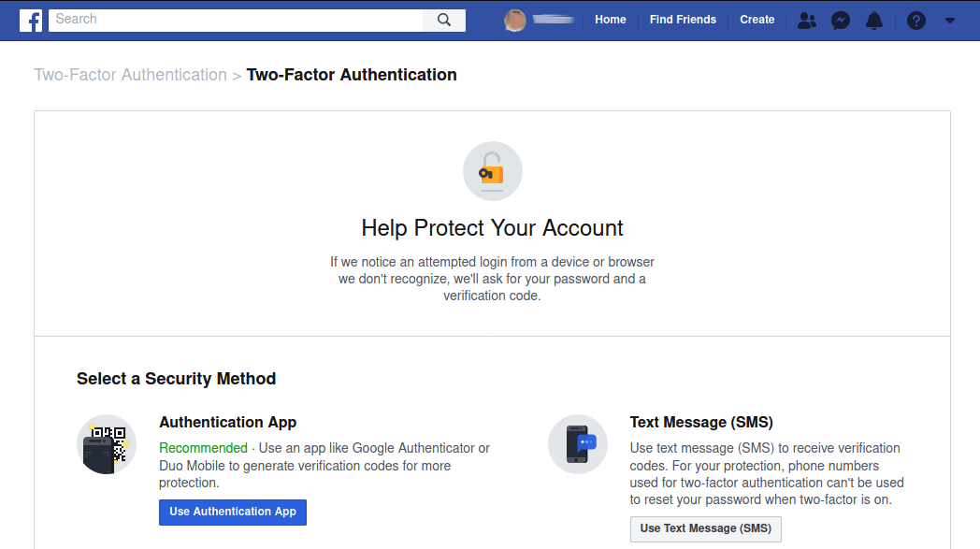Click the profile avatar picture
980x549 pixels.
click(x=515, y=20)
